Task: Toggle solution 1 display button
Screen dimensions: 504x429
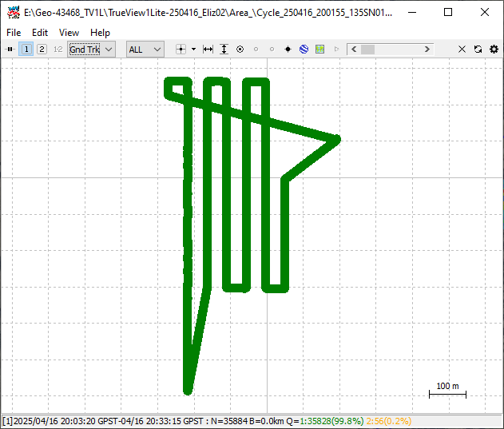Action: [26, 50]
